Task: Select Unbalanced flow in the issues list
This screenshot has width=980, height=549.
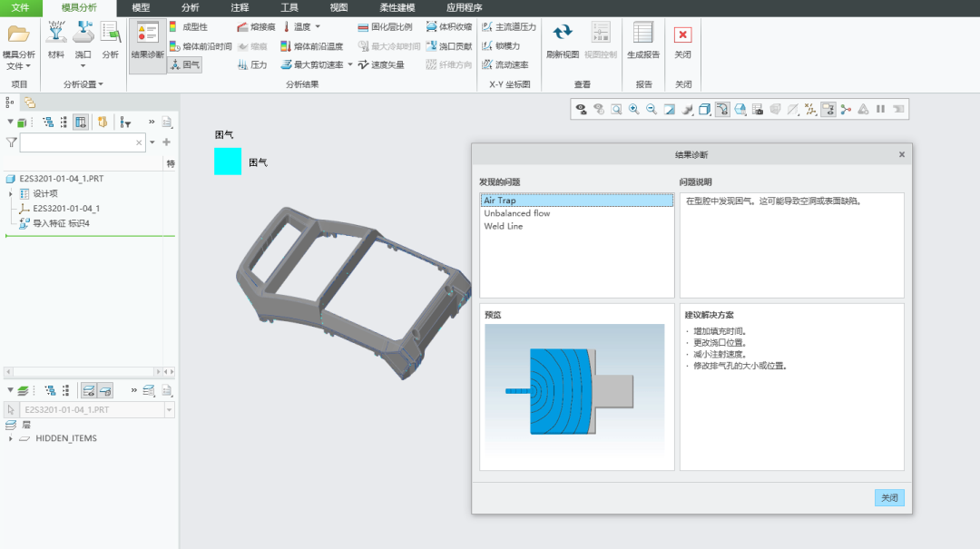Action: coord(517,213)
